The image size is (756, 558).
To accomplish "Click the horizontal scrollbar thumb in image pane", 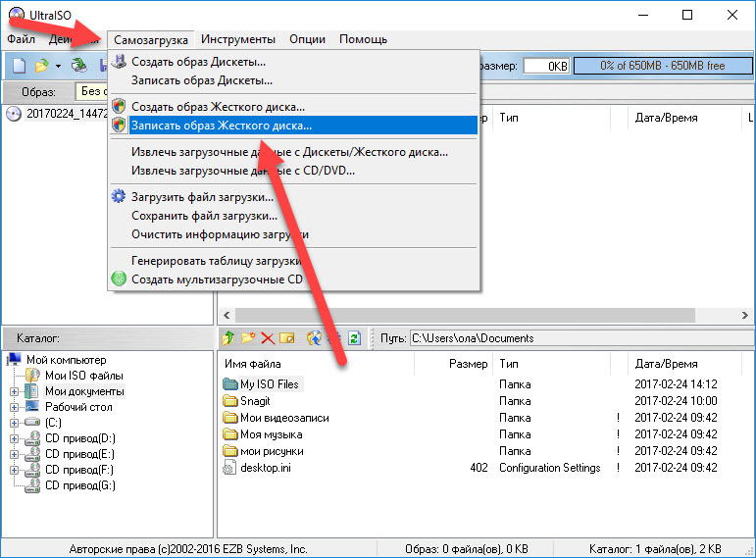I will pos(465,316).
